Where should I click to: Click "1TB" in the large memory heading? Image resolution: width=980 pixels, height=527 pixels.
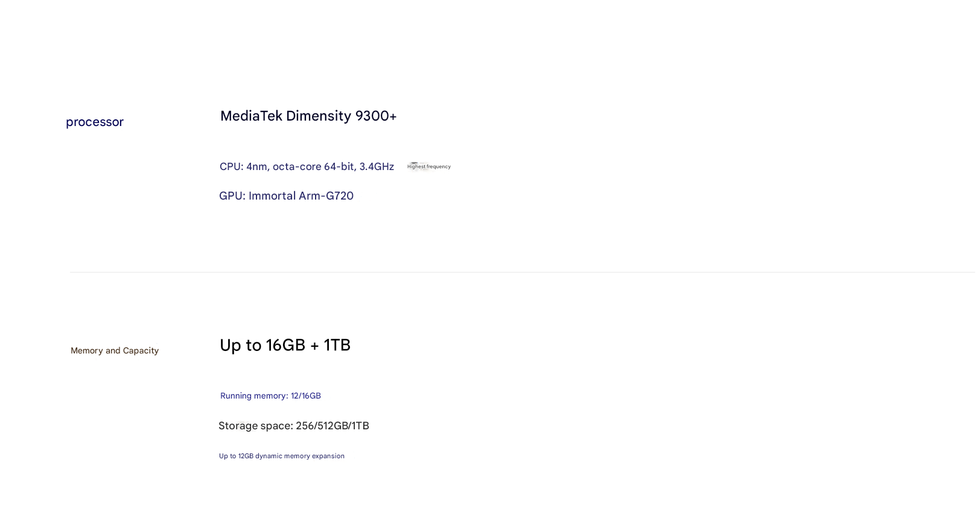pos(337,345)
